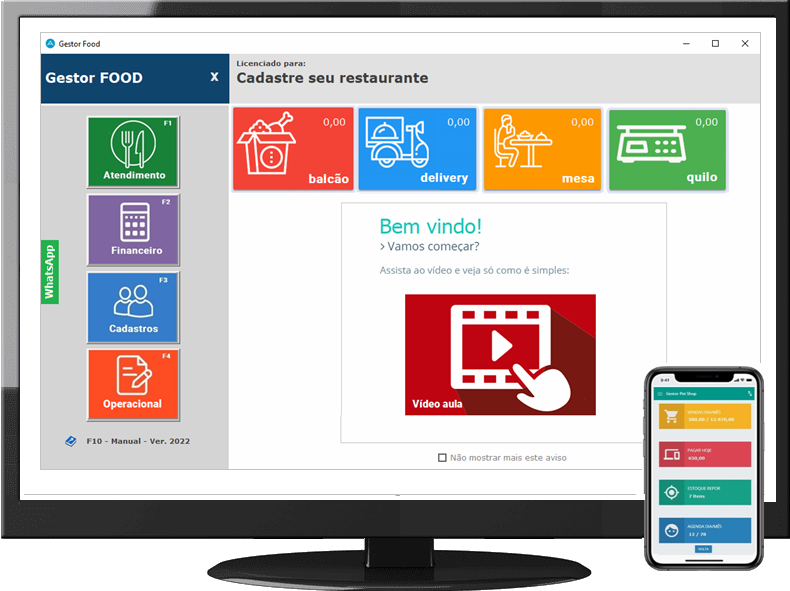Open the Financeiro calculator tile
This screenshot has height=591, width=790.
133,227
